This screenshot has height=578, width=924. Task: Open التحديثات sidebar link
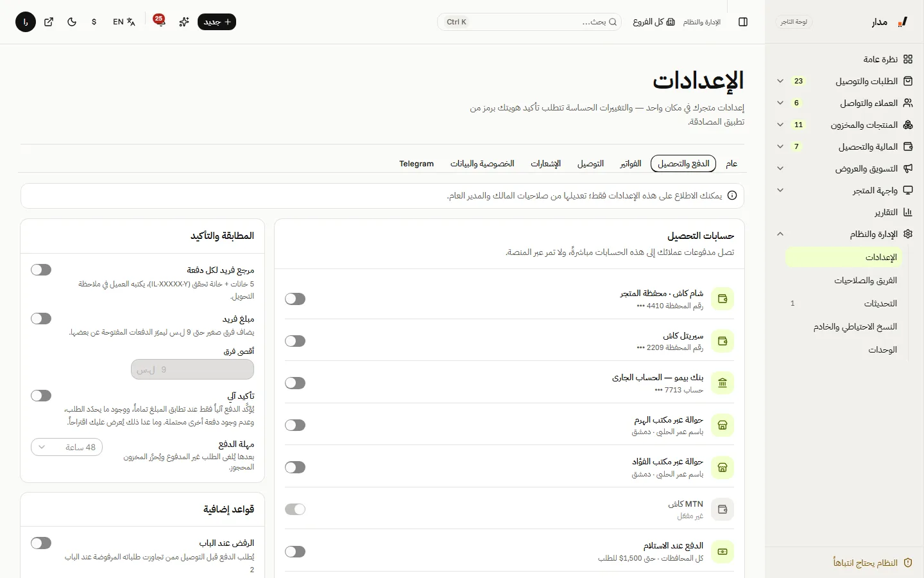(844, 304)
